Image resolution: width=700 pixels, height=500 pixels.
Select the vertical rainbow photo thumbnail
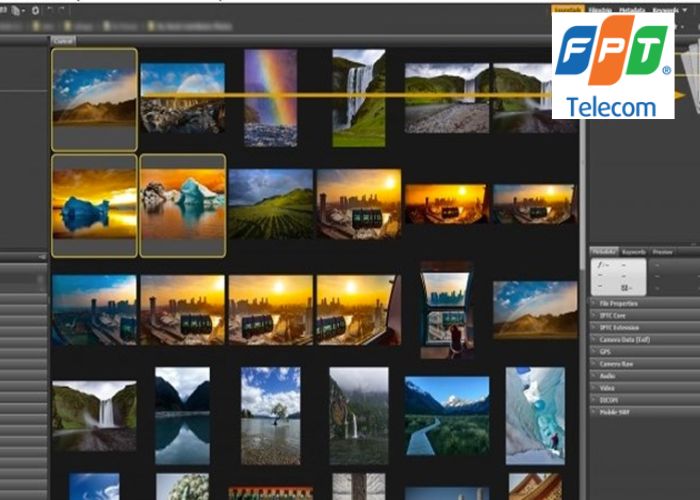[x=271, y=97]
